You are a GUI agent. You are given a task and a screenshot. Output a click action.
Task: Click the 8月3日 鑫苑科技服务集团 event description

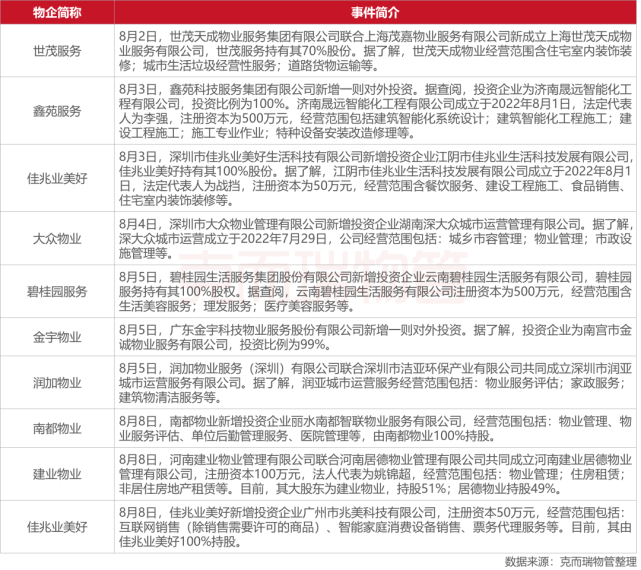pyautogui.click(x=375, y=111)
